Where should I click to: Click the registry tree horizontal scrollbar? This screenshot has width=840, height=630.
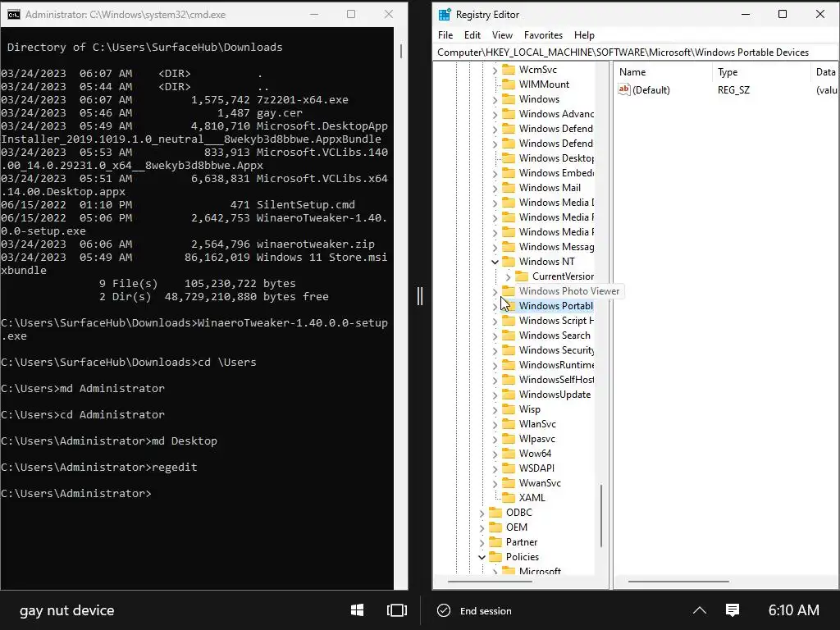(490, 582)
